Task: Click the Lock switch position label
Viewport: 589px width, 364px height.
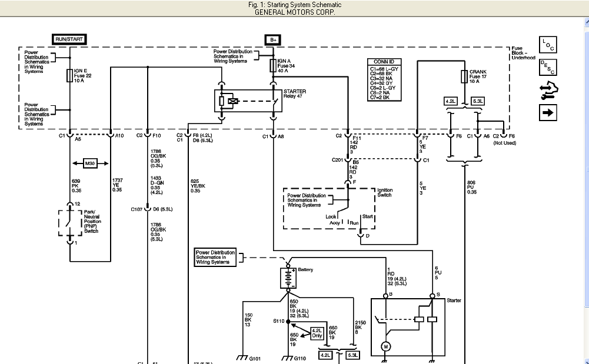Action: click(x=331, y=216)
